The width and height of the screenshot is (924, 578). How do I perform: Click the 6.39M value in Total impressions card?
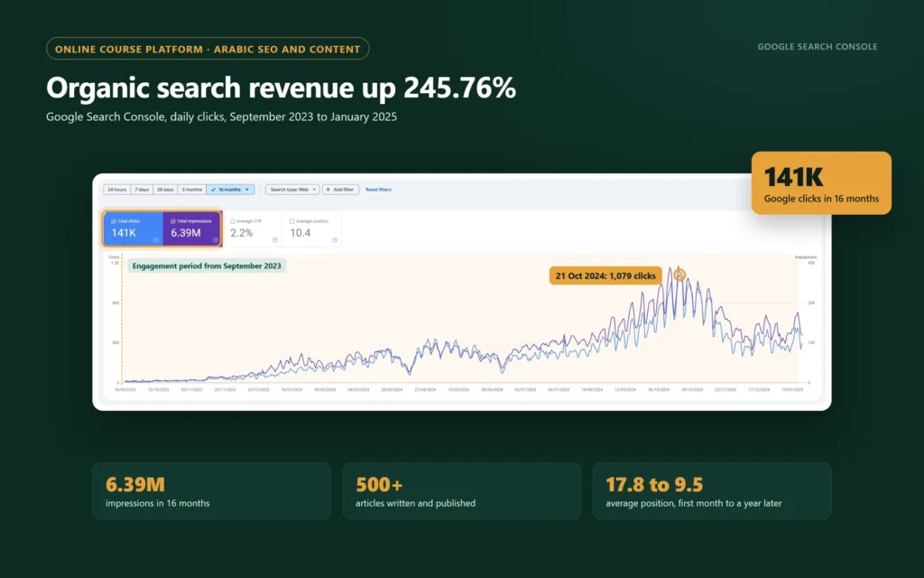(186, 233)
